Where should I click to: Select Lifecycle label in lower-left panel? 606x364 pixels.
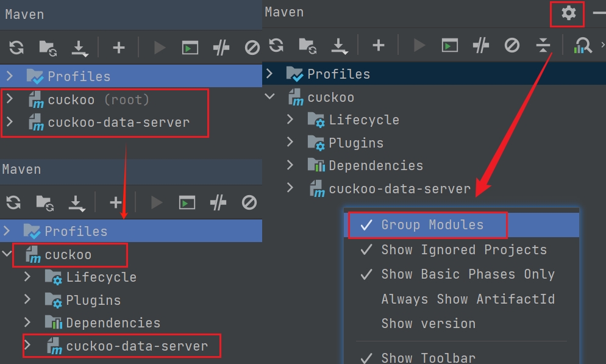point(101,277)
